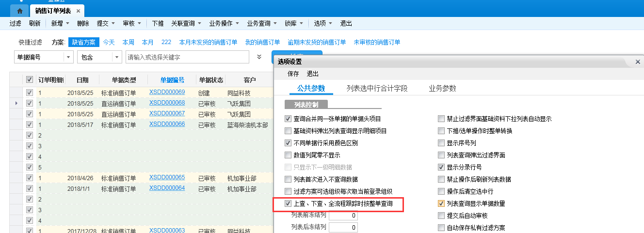Expand the double-chevron filter expander
Image resolution: width=644 pixels, height=233 pixels.
point(259,57)
